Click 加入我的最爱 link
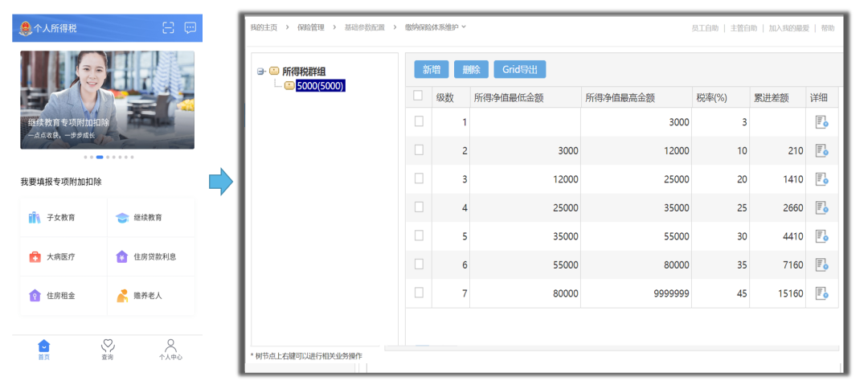 click(789, 27)
